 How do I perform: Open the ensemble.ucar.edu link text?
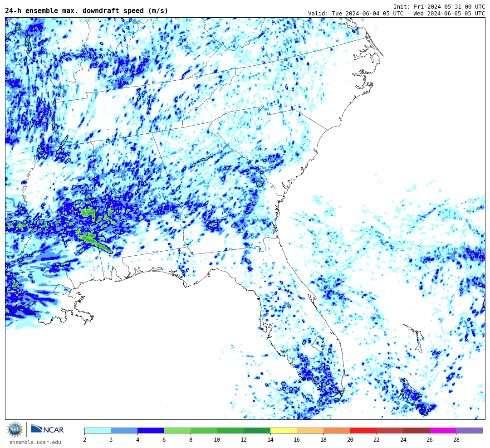(35, 442)
